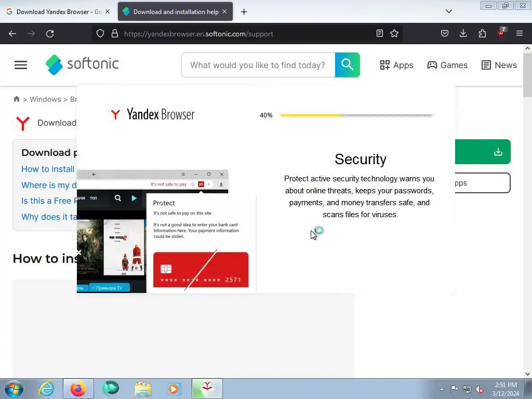Open the Firefox downloads panel
The width and height of the screenshot is (532, 399).
(x=463, y=33)
